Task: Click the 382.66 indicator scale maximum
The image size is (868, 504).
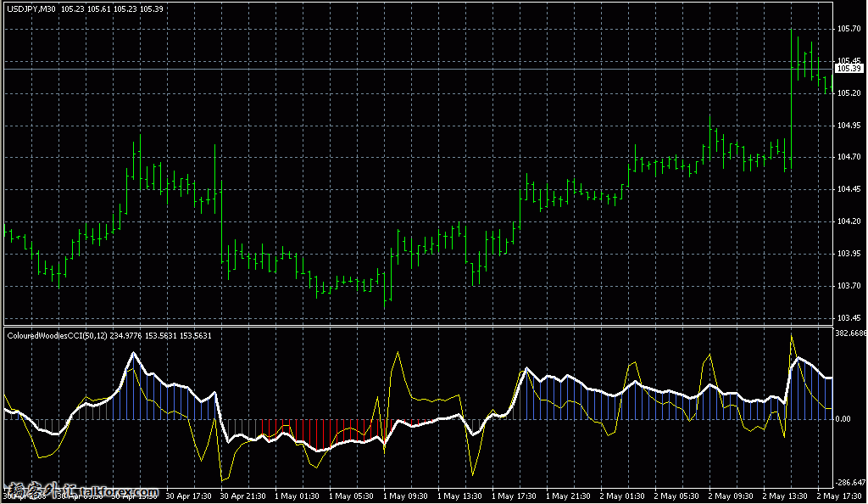Action: (x=850, y=333)
